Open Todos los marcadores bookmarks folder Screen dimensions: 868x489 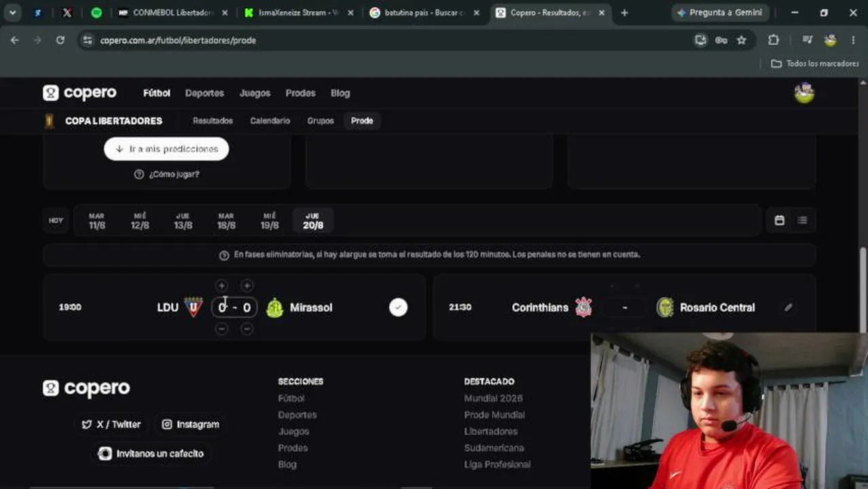[x=815, y=63]
